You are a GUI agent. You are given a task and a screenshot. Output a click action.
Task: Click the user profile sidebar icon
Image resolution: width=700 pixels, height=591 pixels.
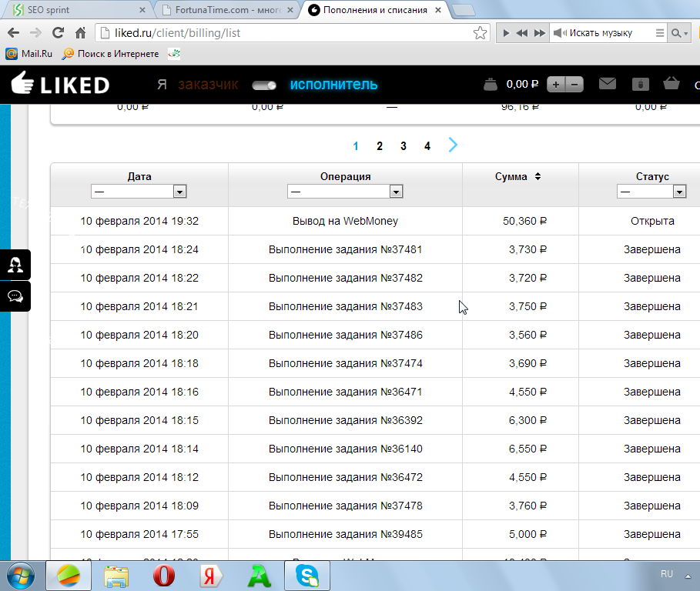coord(15,265)
